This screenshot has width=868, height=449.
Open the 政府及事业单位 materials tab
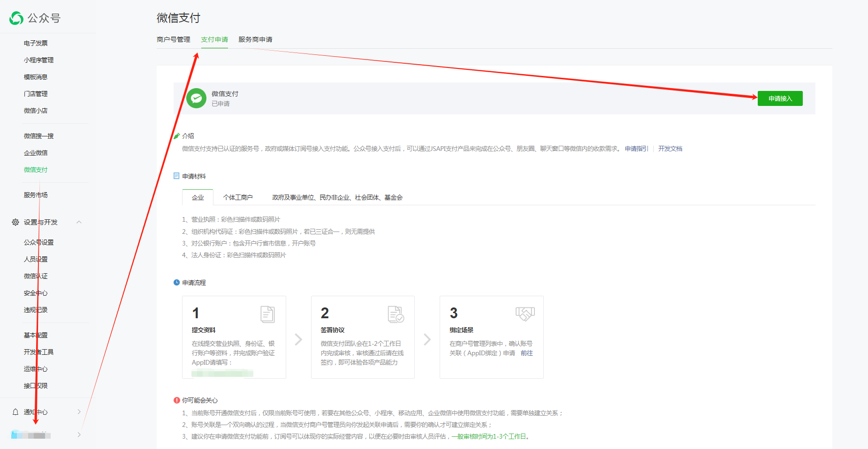click(337, 197)
